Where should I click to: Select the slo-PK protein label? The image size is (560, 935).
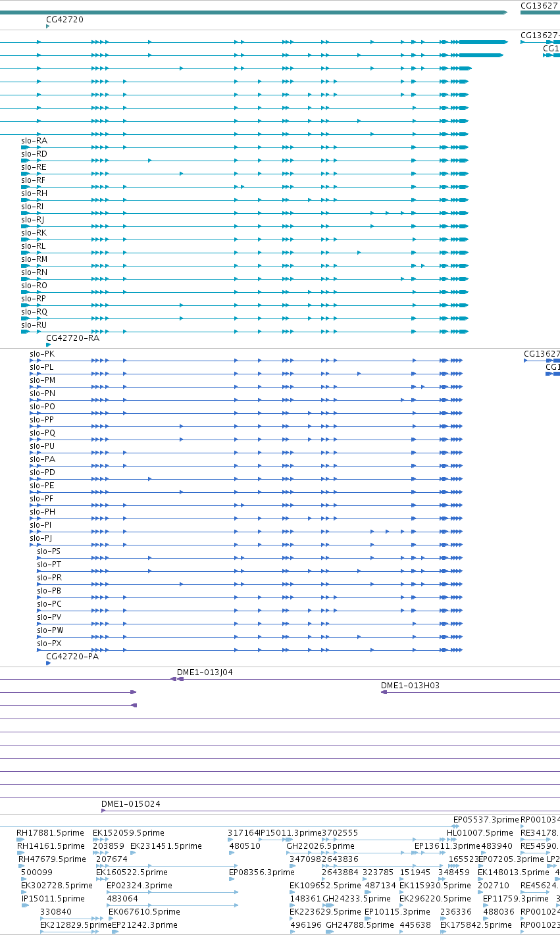[42, 354]
